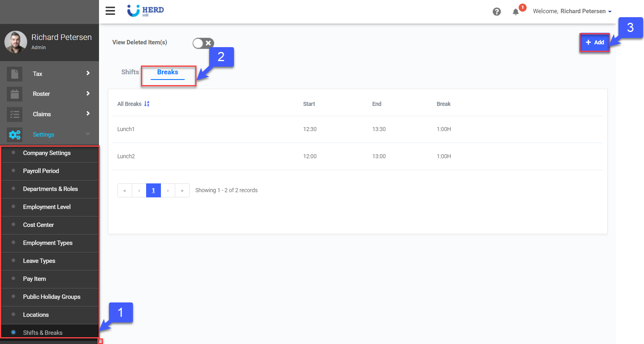Click the Roster calendar icon
The height and width of the screenshot is (344, 644).
click(x=15, y=94)
